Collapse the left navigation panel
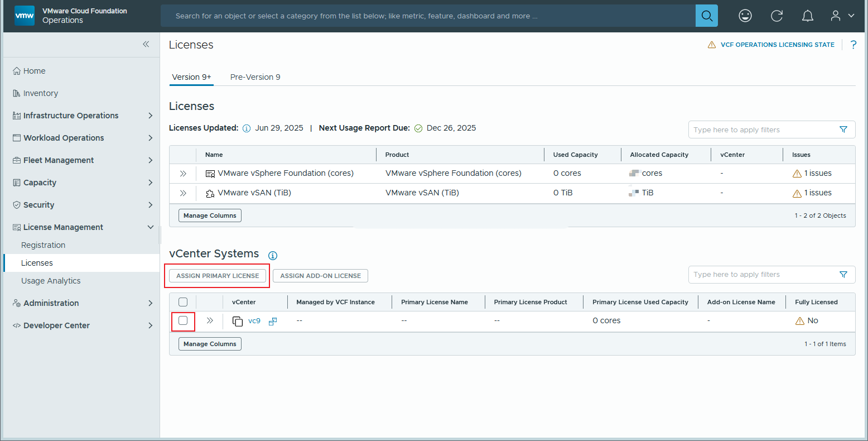This screenshot has width=868, height=441. click(x=146, y=44)
